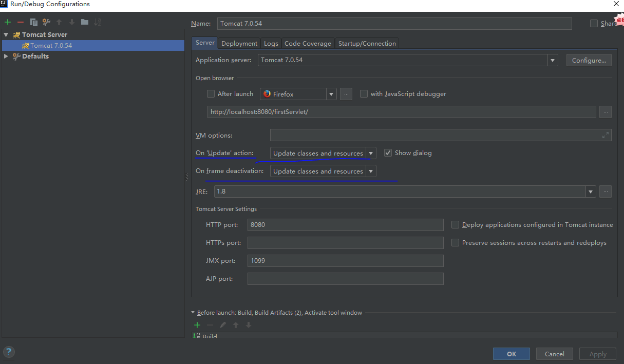
Task: Add a Before launch task
Action: point(197,325)
